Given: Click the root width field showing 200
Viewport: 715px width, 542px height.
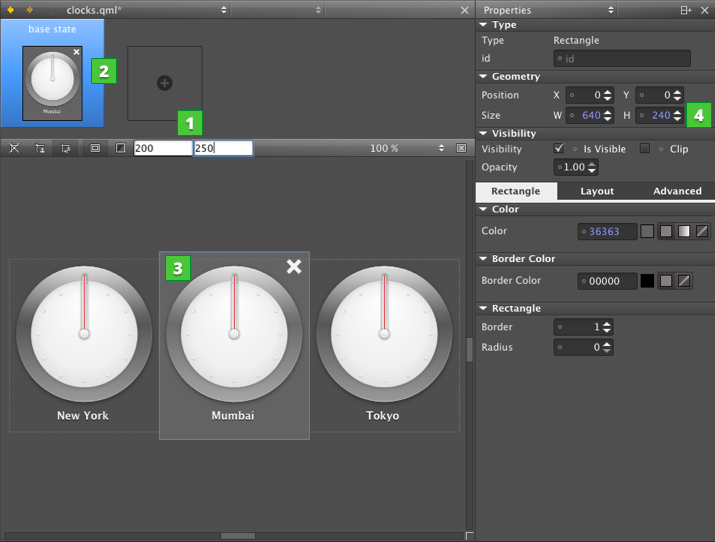Looking at the screenshot, I should coord(163,148).
